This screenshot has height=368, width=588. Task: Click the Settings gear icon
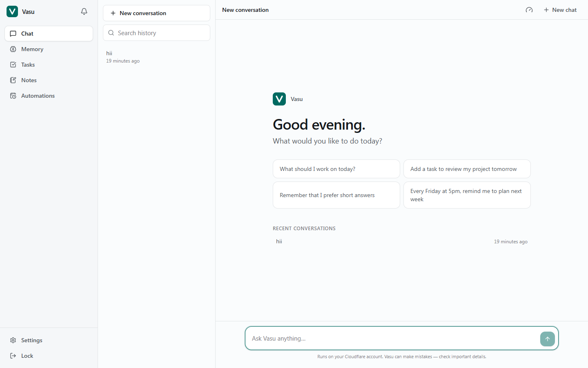[13, 340]
